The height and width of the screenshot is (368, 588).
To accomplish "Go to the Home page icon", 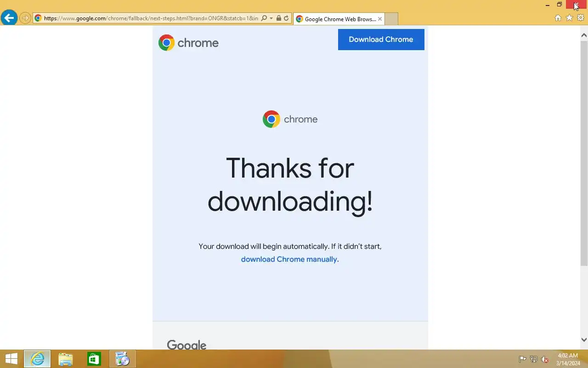I will (558, 18).
